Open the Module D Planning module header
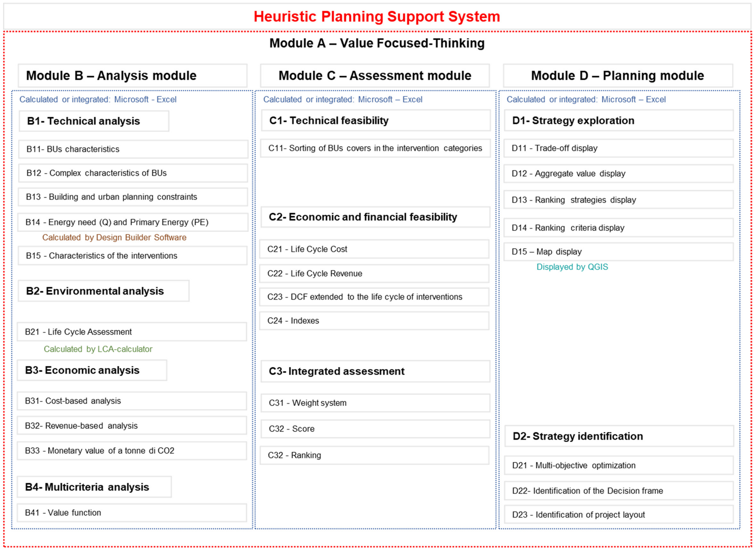 click(x=618, y=76)
